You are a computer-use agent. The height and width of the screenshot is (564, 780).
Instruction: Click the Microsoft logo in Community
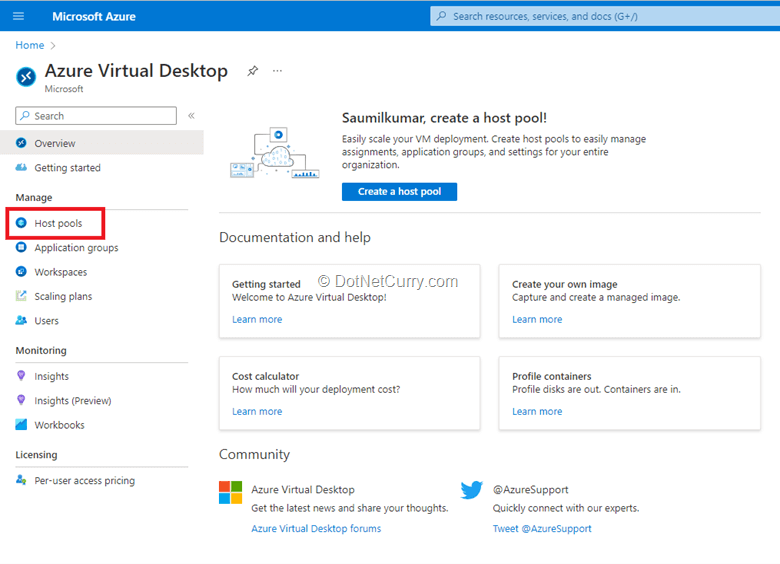(x=230, y=492)
